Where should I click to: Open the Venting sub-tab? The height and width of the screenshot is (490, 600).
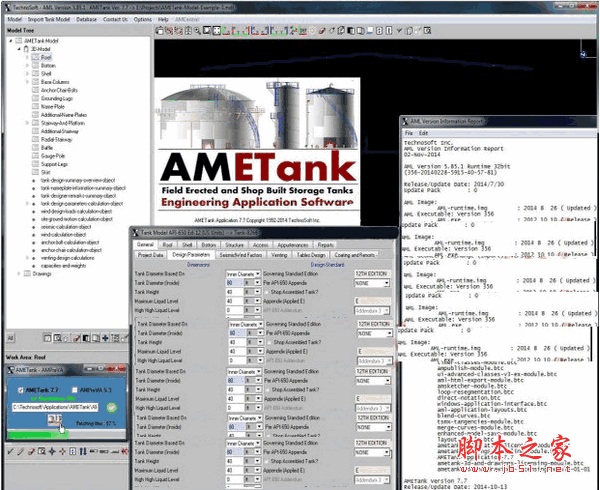[x=279, y=255]
